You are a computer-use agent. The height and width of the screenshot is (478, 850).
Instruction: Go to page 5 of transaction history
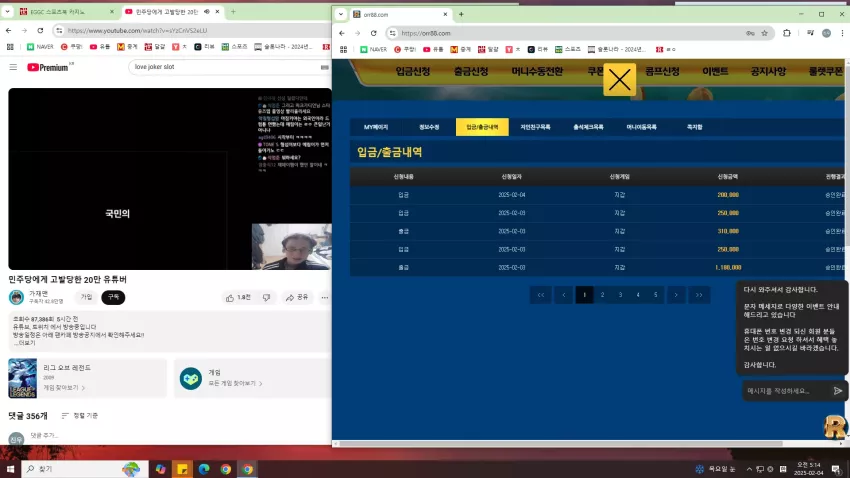point(655,295)
